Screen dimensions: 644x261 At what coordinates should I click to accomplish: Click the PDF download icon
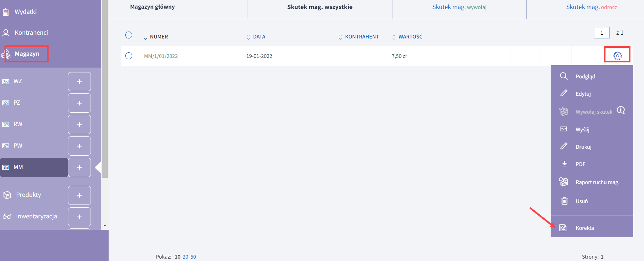(x=565, y=164)
